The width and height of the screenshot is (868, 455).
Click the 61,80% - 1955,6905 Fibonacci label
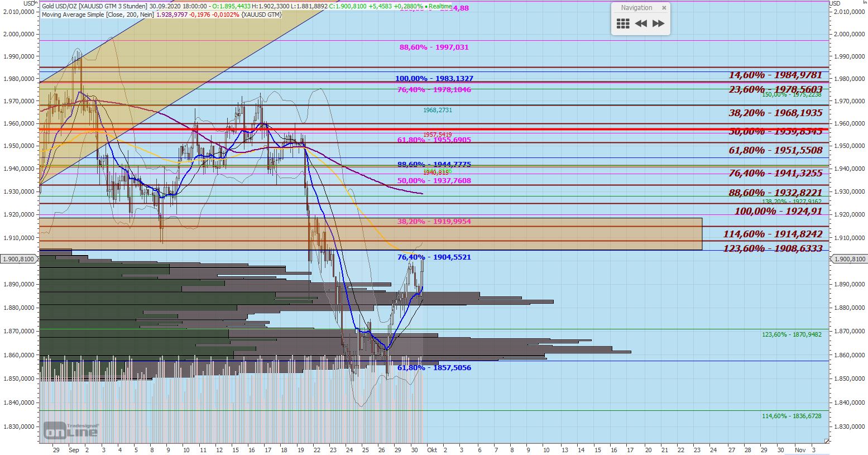coord(434,140)
